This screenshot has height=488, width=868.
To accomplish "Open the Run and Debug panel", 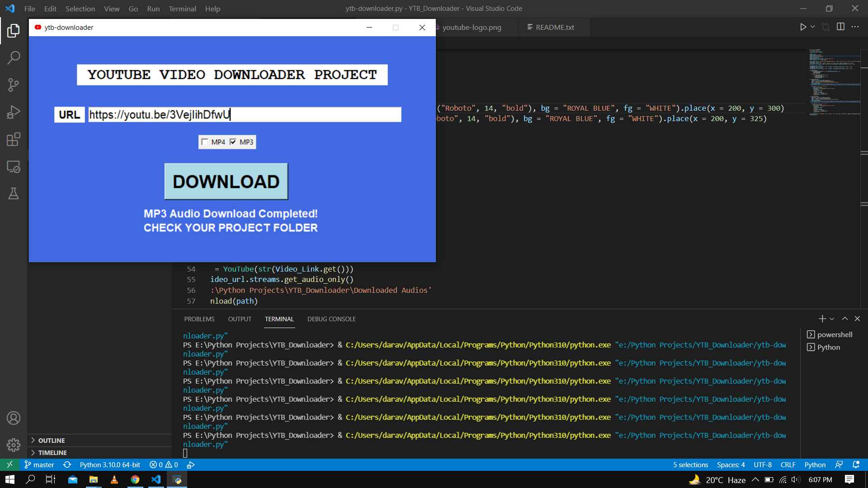I will click(x=14, y=112).
